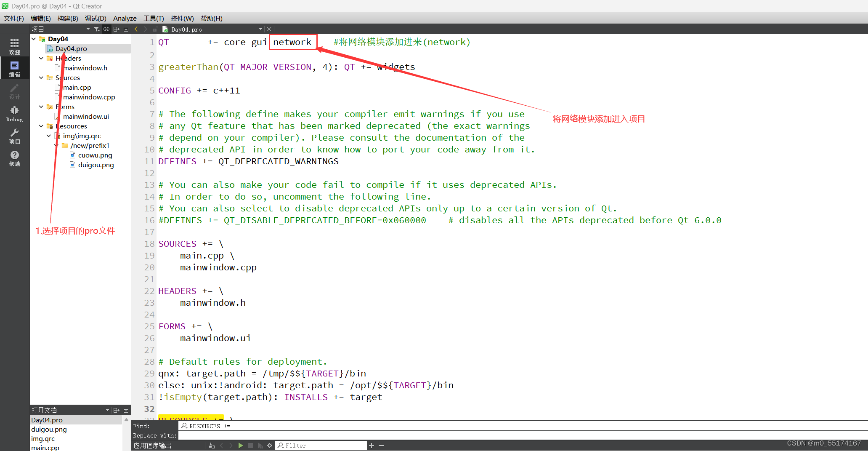
Task: Open the 文件(F) menu
Action: pyautogui.click(x=14, y=18)
